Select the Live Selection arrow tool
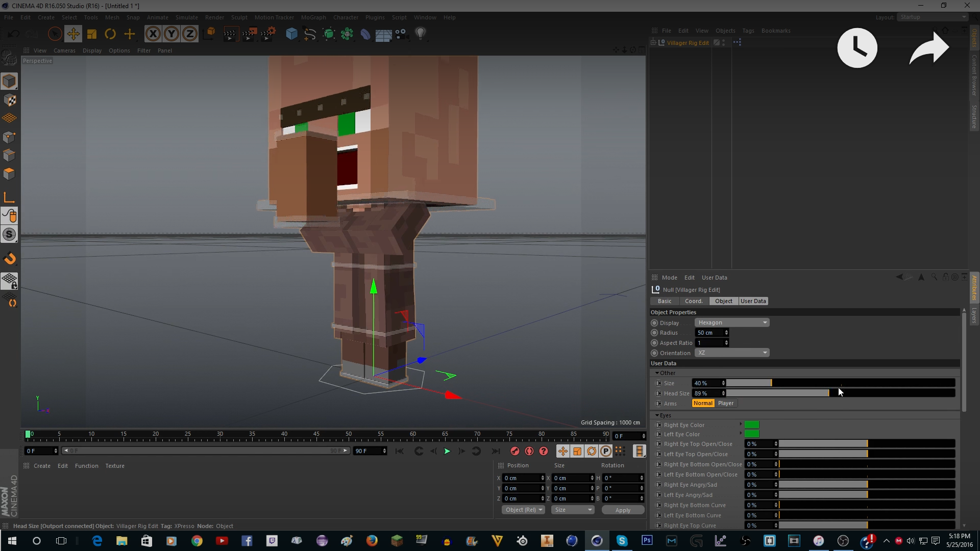Viewport: 980px width, 551px height. click(55, 34)
